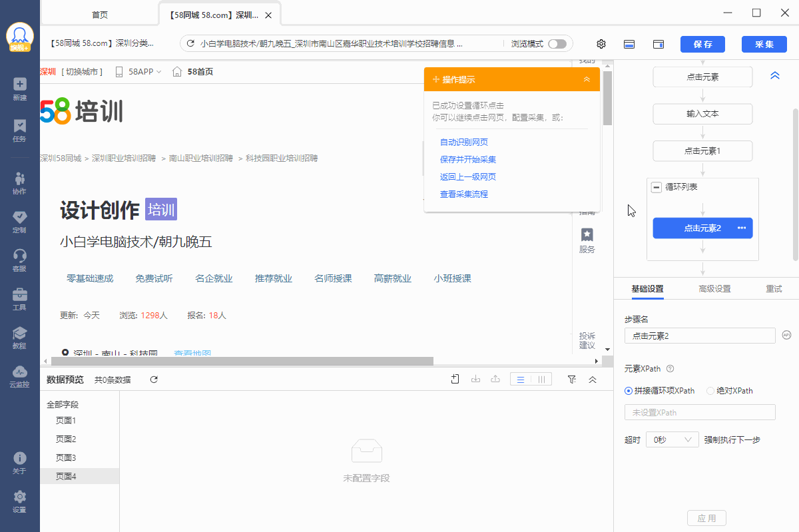Toggle the 浏览模式 switch

click(557, 44)
